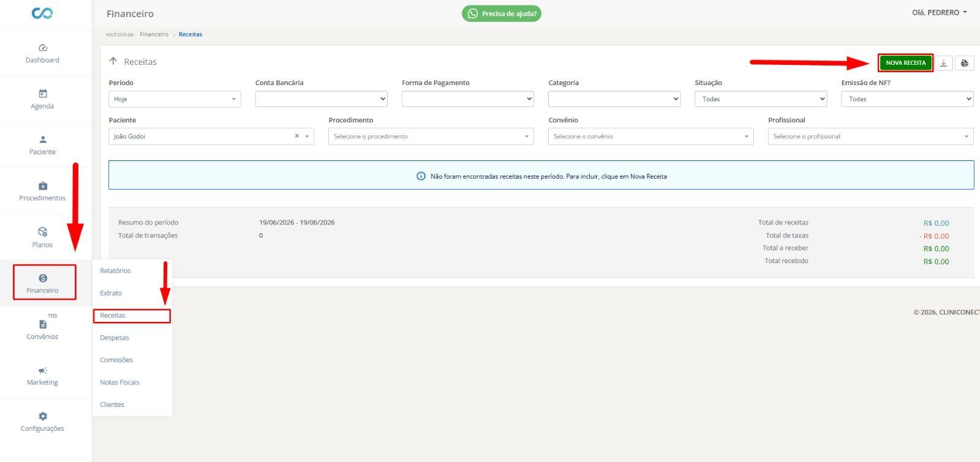Image resolution: width=980 pixels, height=462 pixels.
Task: Click the Total de receitas R$ 0,00 value
Action: click(x=936, y=223)
